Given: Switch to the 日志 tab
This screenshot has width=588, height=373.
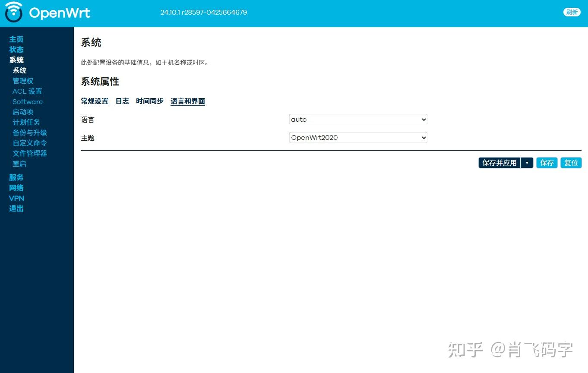Looking at the screenshot, I should pos(122,101).
